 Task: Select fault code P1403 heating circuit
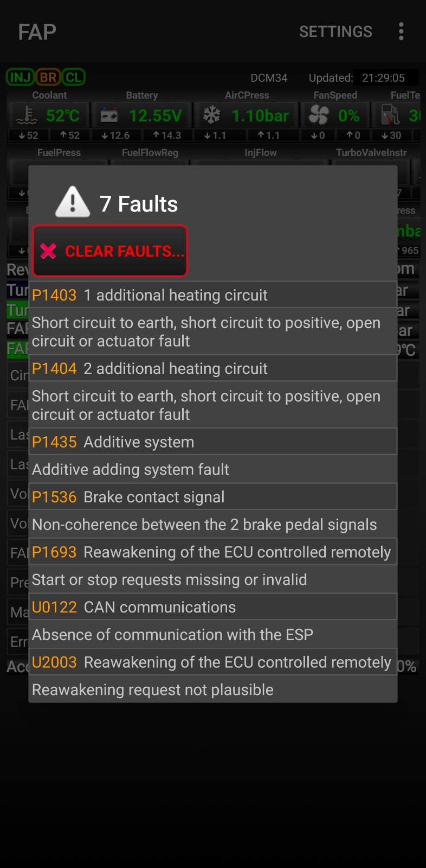[213, 295]
